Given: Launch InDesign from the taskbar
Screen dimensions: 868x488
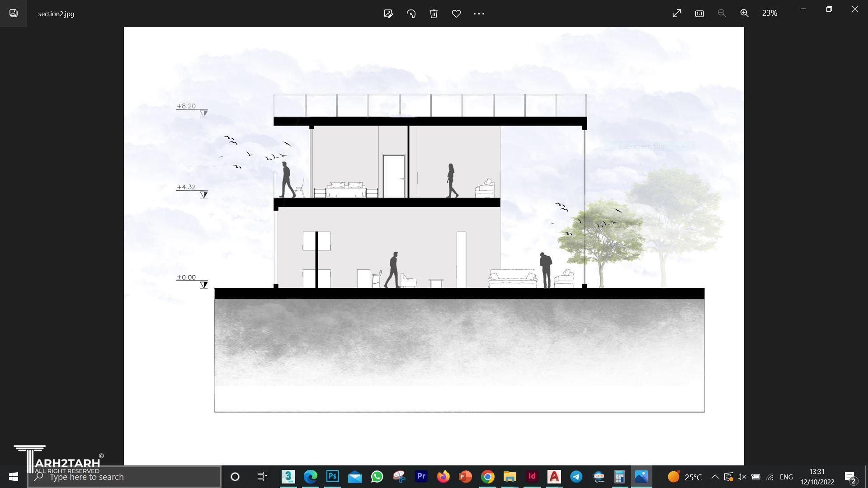Looking at the screenshot, I should pyautogui.click(x=532, y=476).
